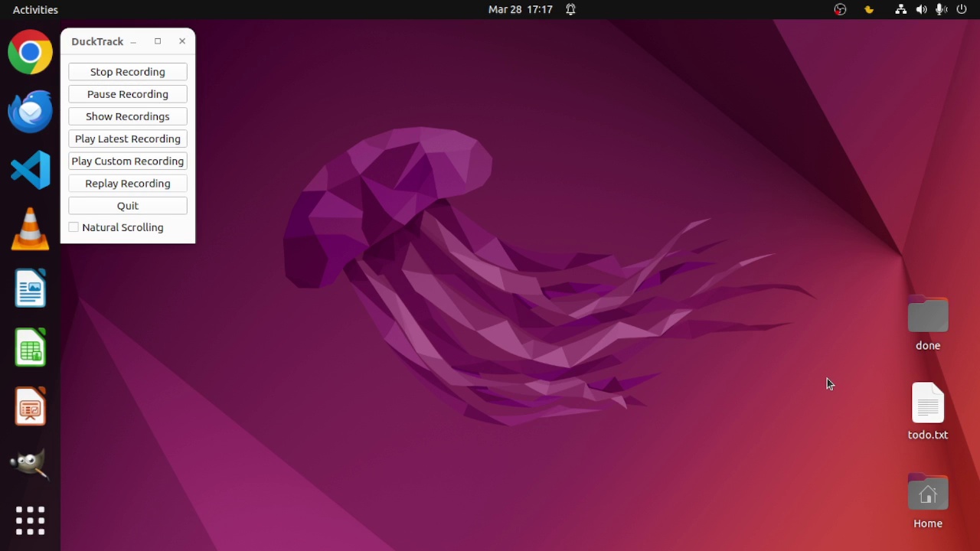This screenshot has width=980, height=551.
Task: Click Pause Recording in DuckTrack
Action: (128, 94)
